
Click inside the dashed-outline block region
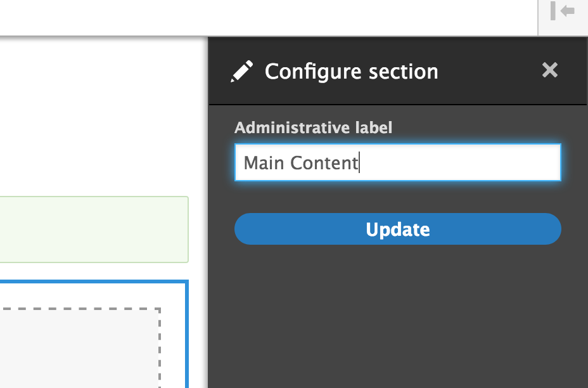click(76, 349)
